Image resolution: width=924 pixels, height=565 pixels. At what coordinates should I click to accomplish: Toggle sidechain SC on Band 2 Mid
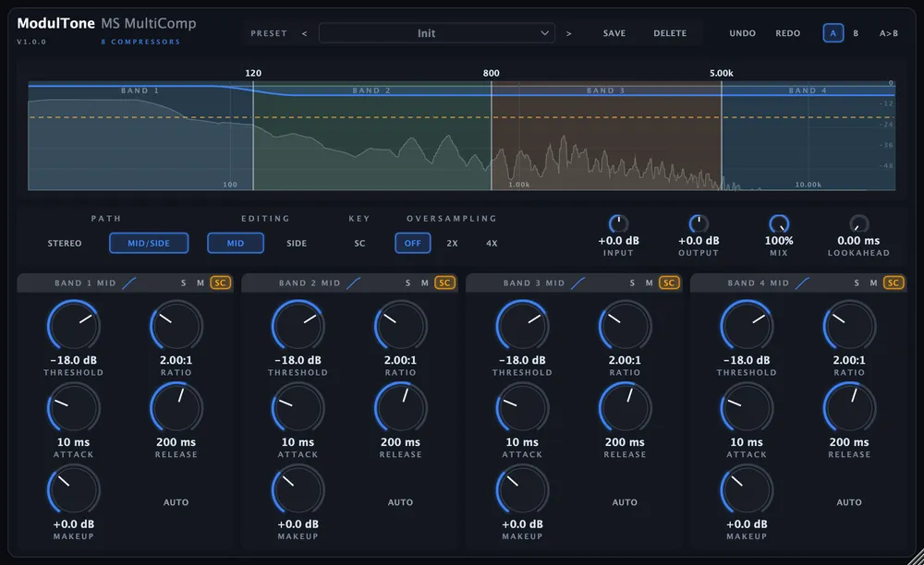pyautogui.click(x=445, y=283)
